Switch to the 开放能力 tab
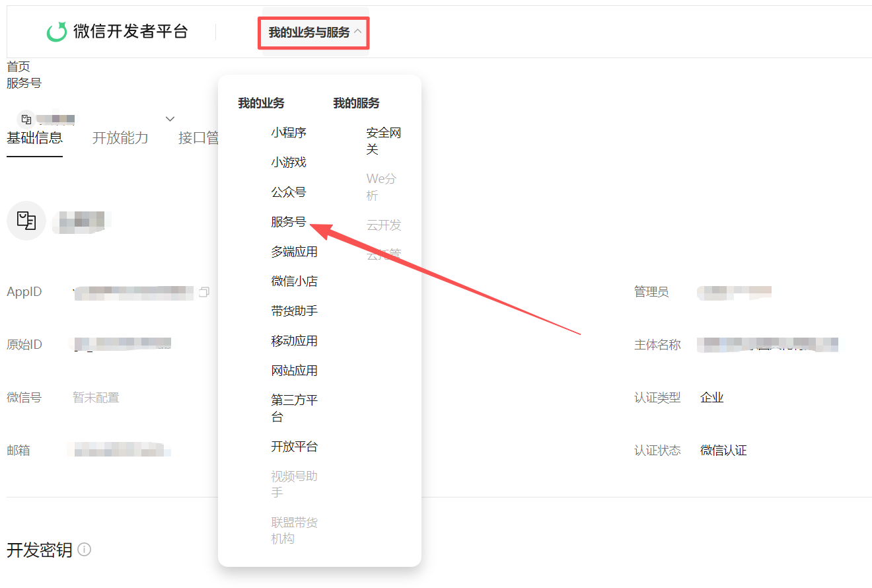This screenshot has height=588, width=872. coord(120,138)
